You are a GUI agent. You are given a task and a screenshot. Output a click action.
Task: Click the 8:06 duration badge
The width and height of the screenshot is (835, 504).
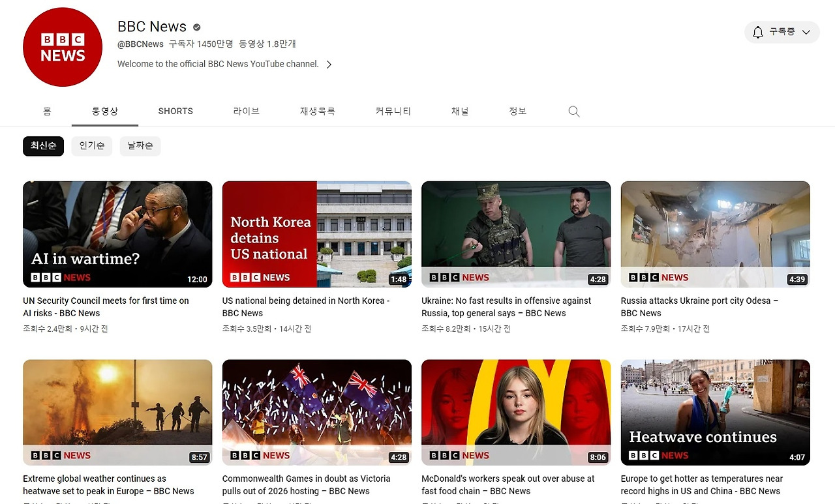(x=598, y=457)
